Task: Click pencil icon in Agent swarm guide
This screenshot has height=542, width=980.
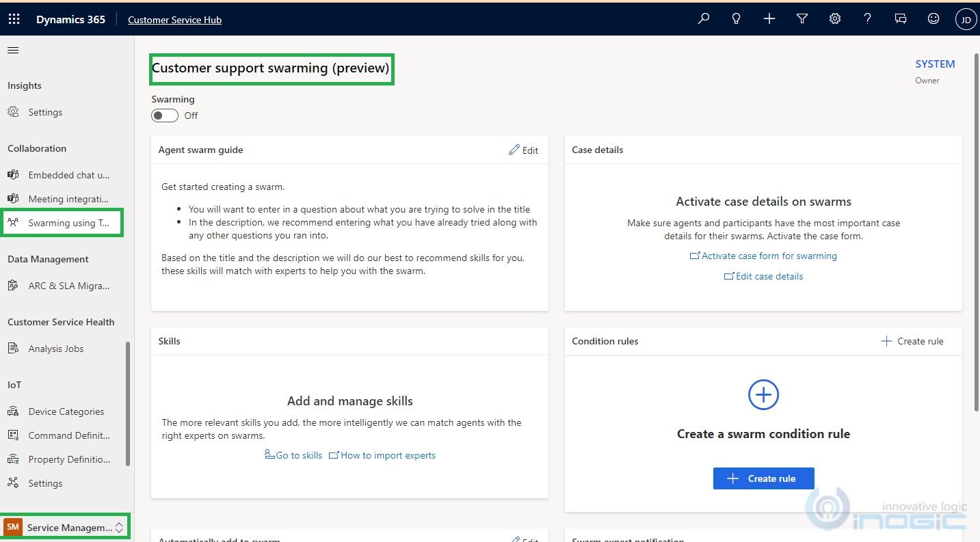Action: [514, 150]
